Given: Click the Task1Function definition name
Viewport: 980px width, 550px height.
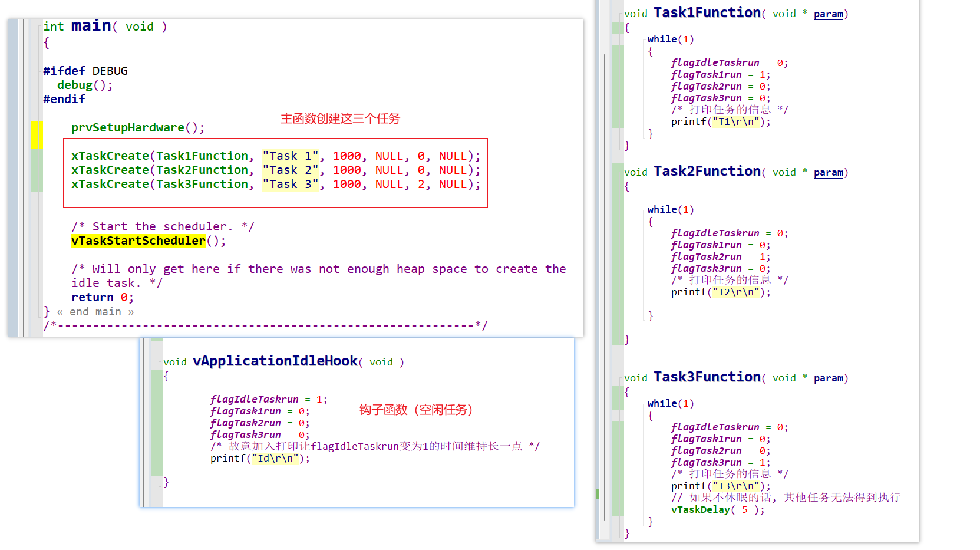Looking at the screenshot, I should click(x=707, y=12).
